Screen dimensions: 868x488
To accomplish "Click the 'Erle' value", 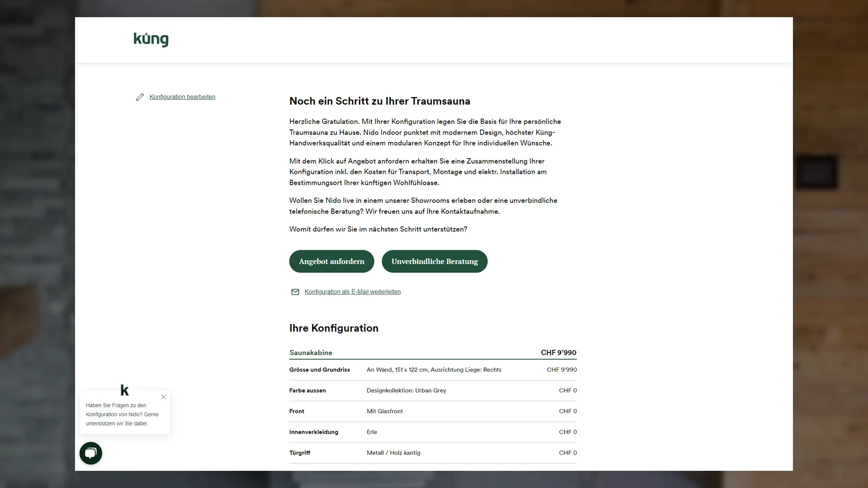I will [x=372, y=432].
